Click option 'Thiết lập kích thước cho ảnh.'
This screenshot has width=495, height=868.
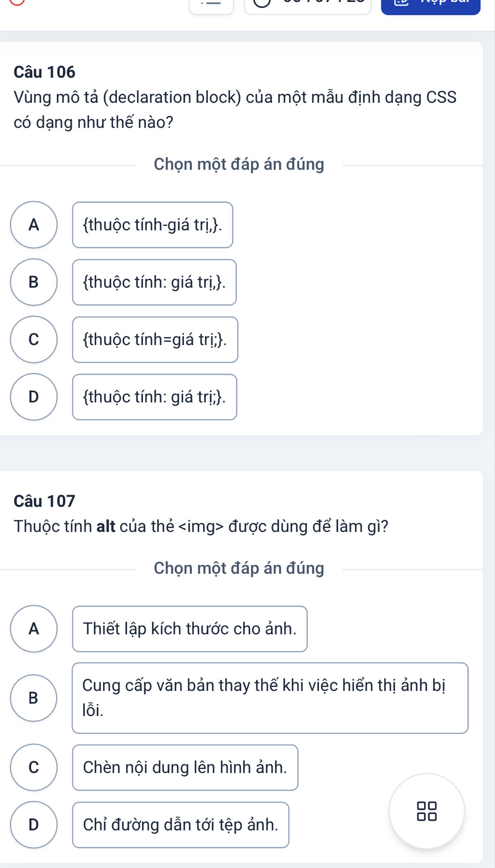190,629
